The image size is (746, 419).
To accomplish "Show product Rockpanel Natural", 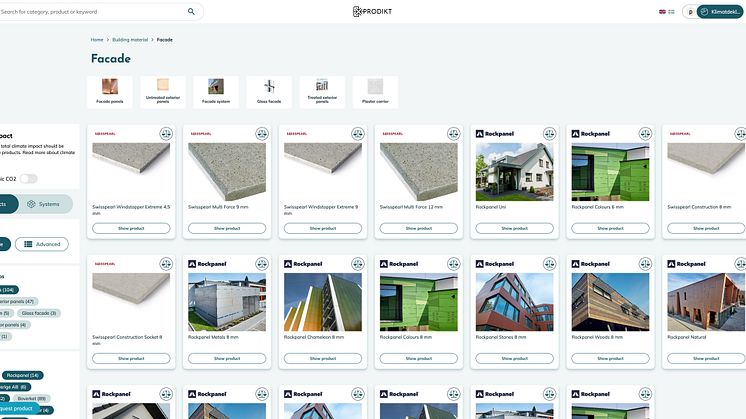I will (706, 358).
